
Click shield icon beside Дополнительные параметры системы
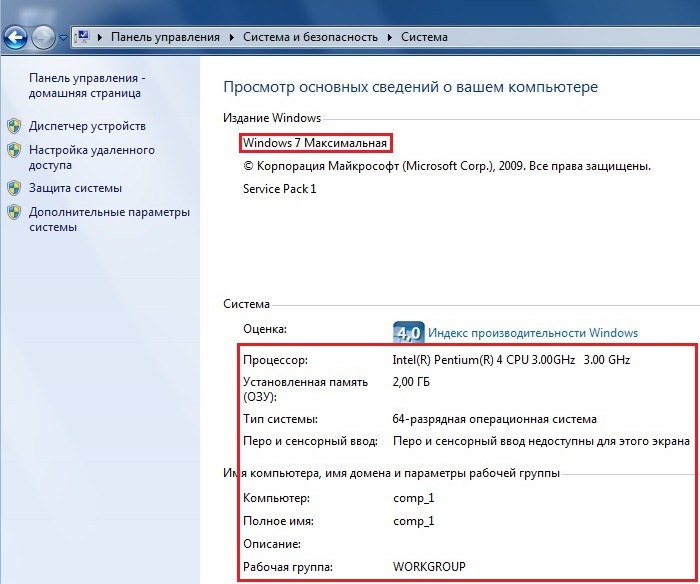pyautogui.click(x=14, y=212)
